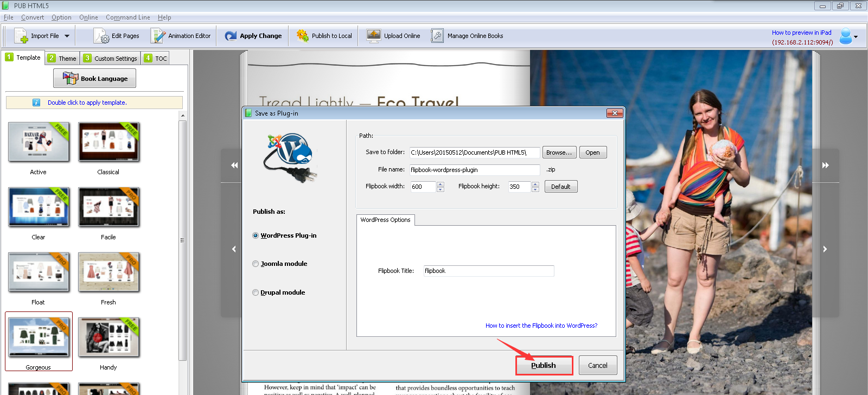
Task: Click the template list scrollbar
Action: [x=182, y=240]
